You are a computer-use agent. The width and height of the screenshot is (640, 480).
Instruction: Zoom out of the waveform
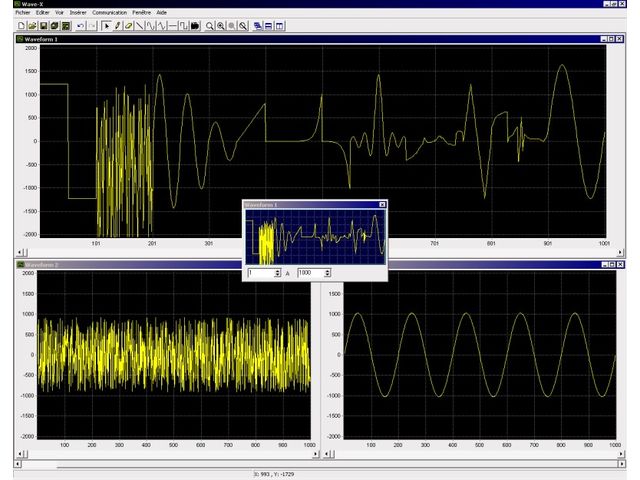[232, 26]
